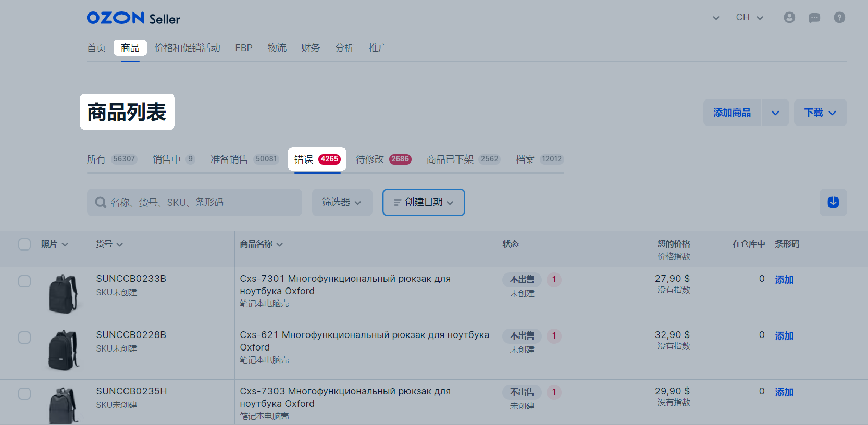Check the box for SUNCCB0228B row
Image resolution: width=868 pixels, height=425 pixels.
tap(24, 337)
